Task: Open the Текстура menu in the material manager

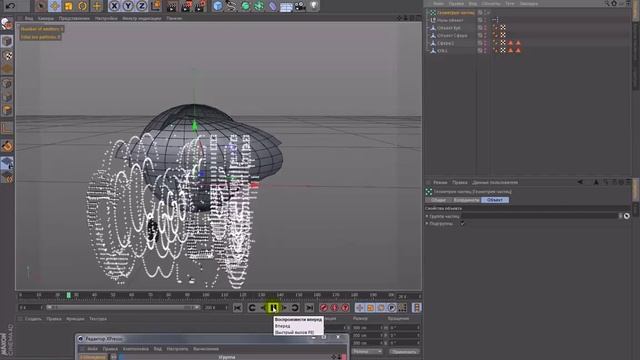Action: coord(98,319)
